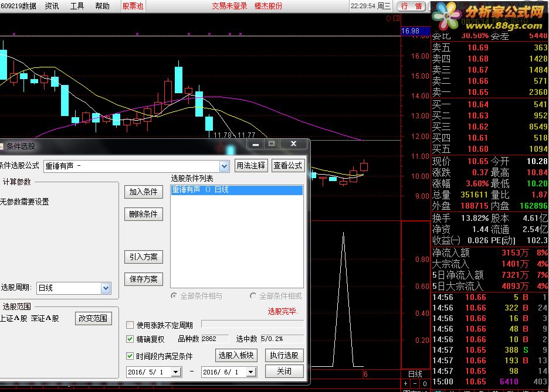Expand the 条件选股公式 dropdown
The width and height of the screenshot is (549, 392).
(224, 166)
